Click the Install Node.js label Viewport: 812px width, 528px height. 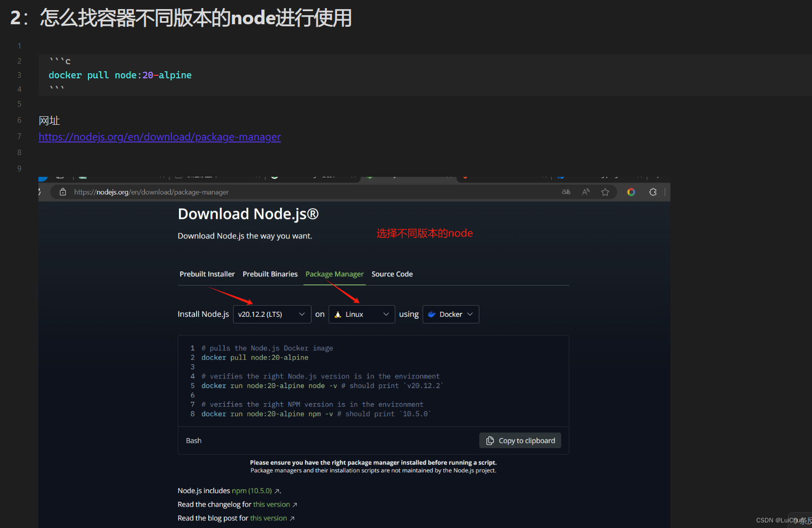(203, 314)
